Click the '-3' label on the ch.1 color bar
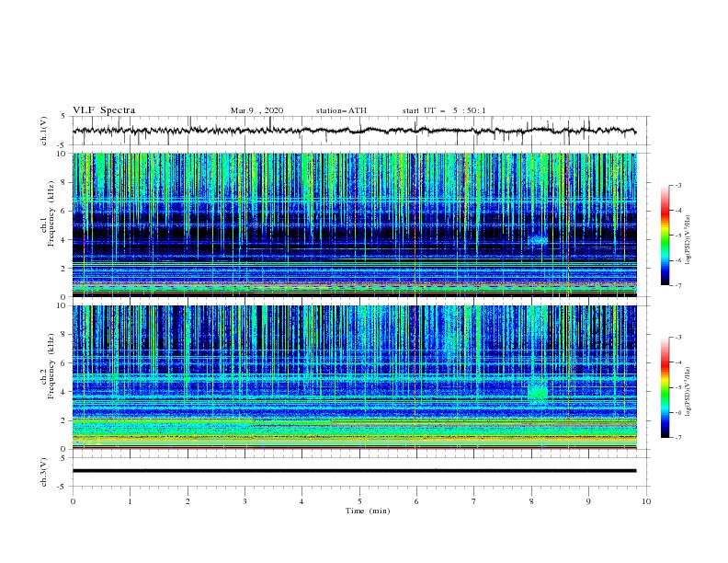The height and width of the screenshot is (563, 728). (x=677, y=185)
